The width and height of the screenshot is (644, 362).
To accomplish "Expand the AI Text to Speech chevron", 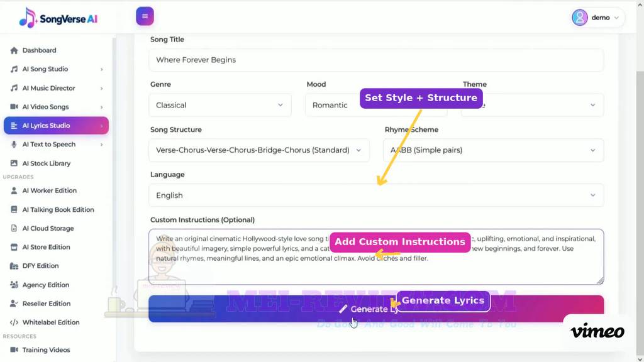I will (x=101, y=145).
